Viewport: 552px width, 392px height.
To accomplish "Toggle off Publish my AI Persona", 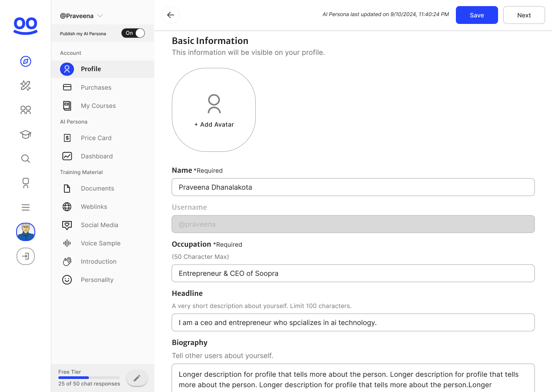I will [133, 33].
